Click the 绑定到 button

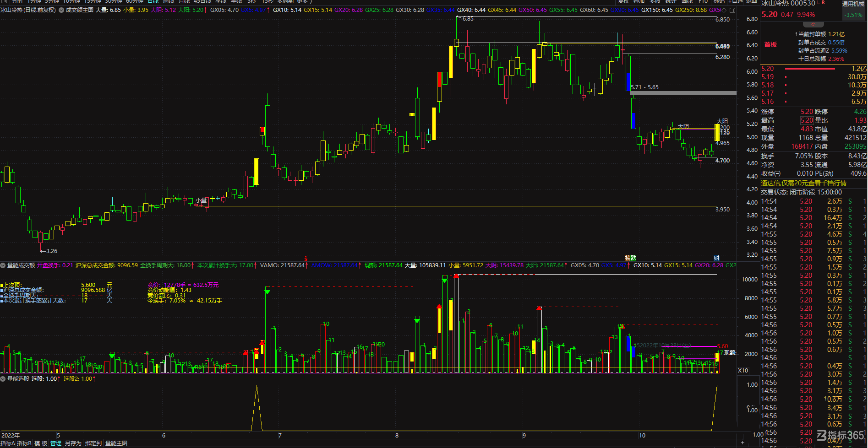point(93,443)
